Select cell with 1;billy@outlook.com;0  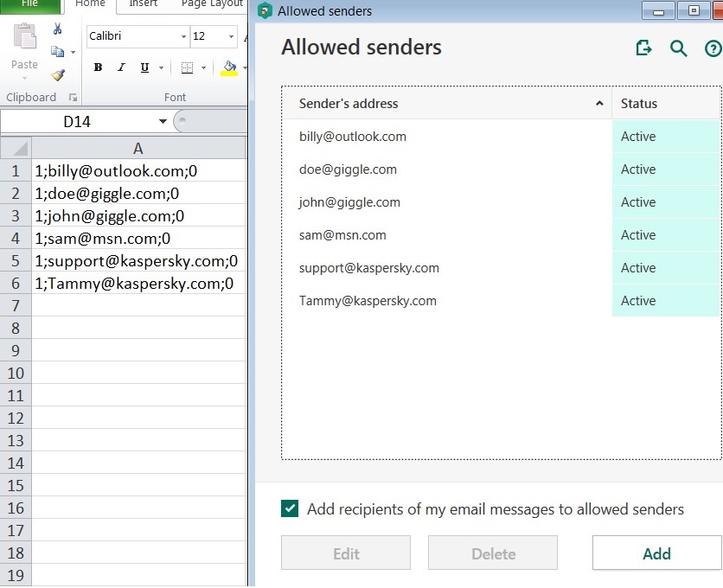pyautogui.click(x=138, y=170)
